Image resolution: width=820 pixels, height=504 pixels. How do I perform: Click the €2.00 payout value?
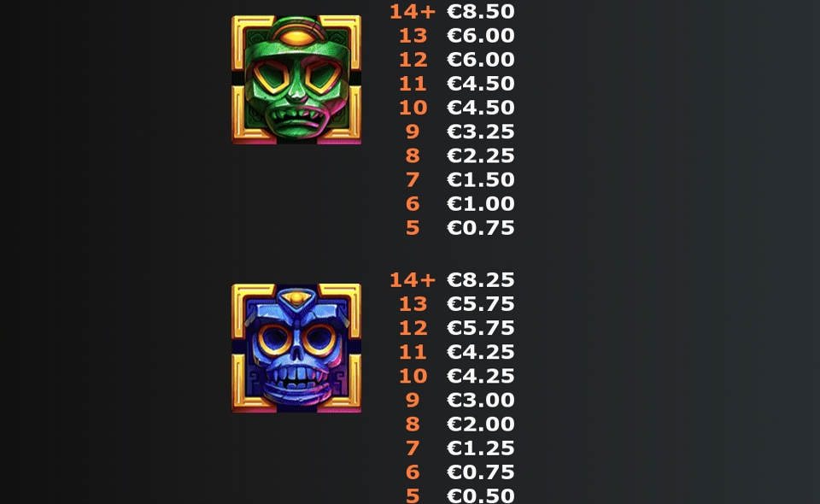click(x=481, y=424)
